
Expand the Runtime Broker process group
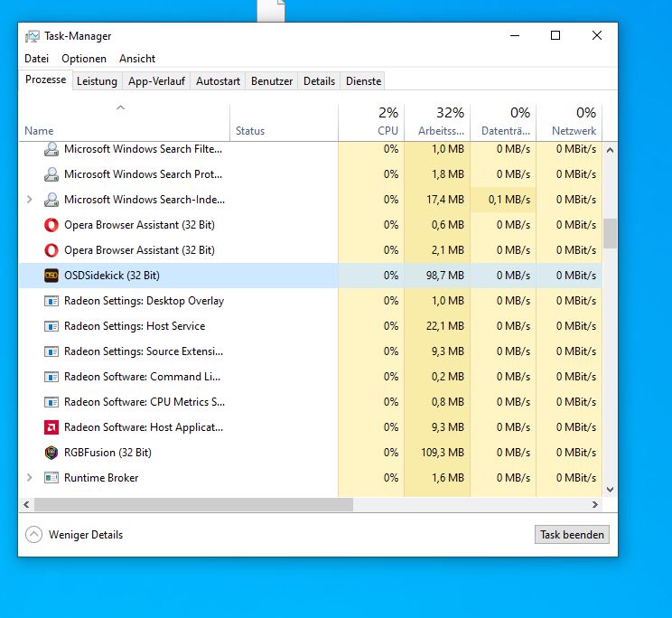point(29,477)
